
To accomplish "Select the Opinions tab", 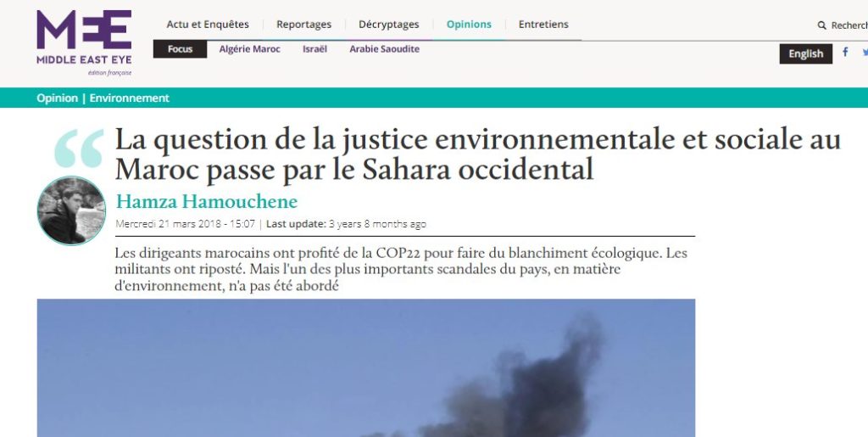I will coord(469,25).
